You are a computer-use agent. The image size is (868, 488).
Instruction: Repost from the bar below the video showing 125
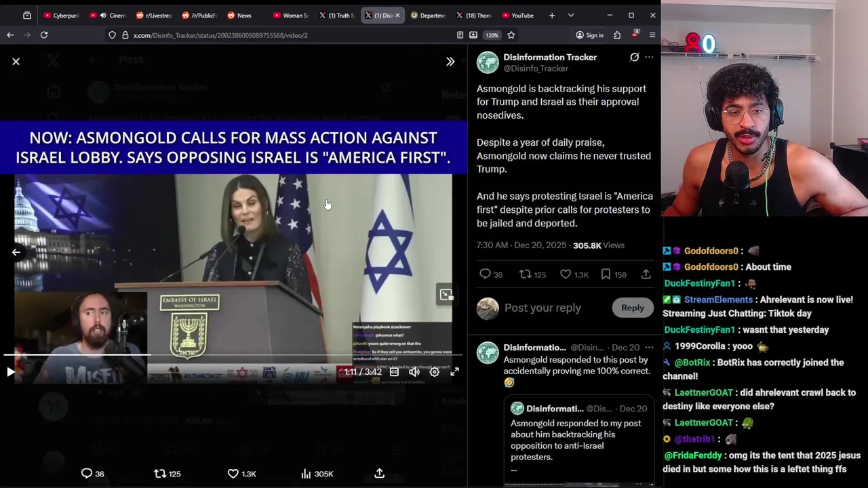[x=167, y=474]
